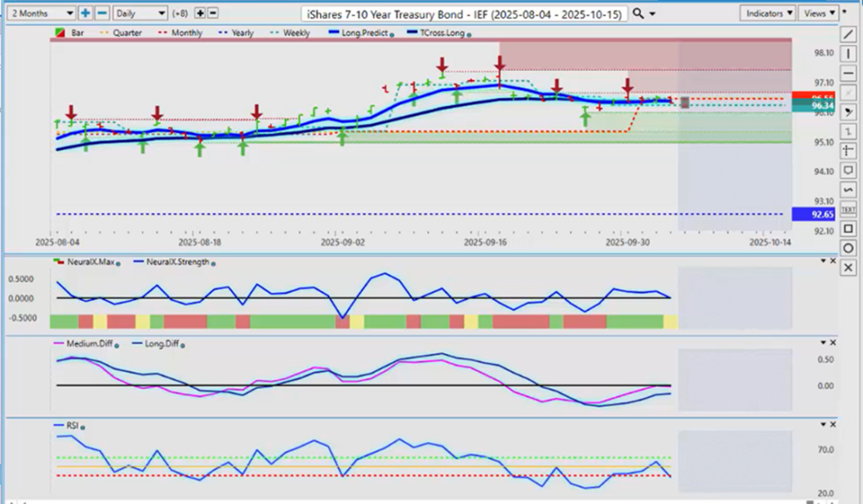Click the blue plus to extend time range
Screen dimensions: 863x504
point(85,13)
